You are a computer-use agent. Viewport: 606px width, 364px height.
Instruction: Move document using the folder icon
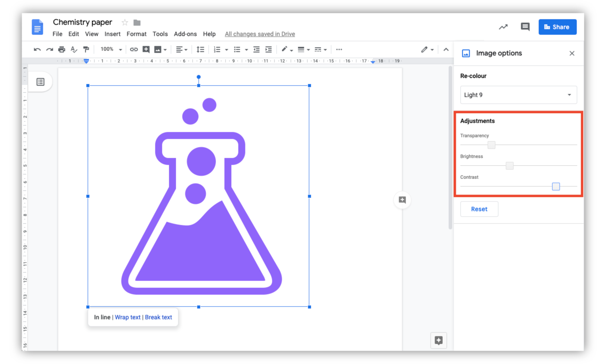click(x=137, y=22)
